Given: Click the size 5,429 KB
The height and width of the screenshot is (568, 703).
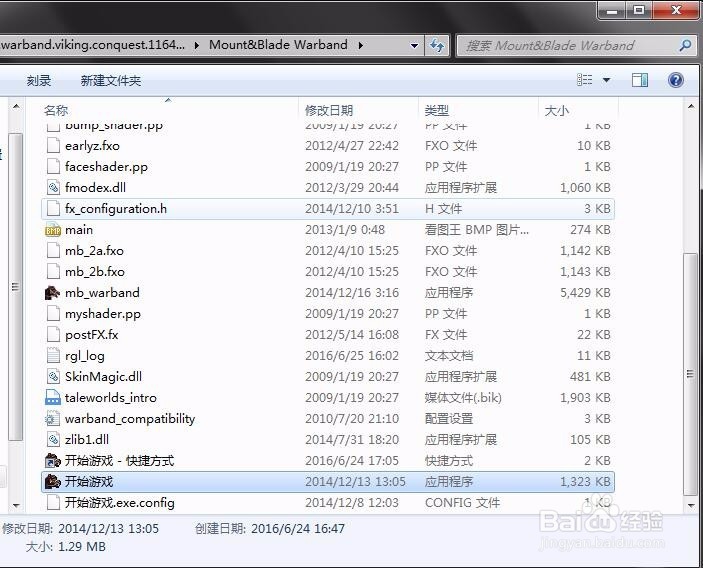Looking at the screenshot, I should coord(585,293).
